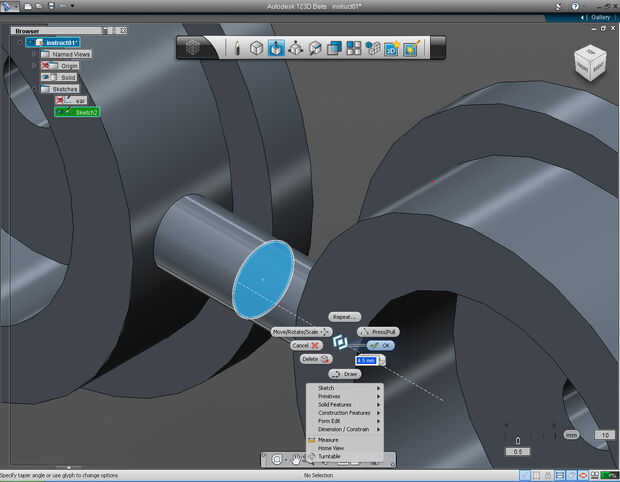The width and height of the screenshot is (620, 482).
Task: Choose Measure from the context menu
Action: [x=328, y=440]
